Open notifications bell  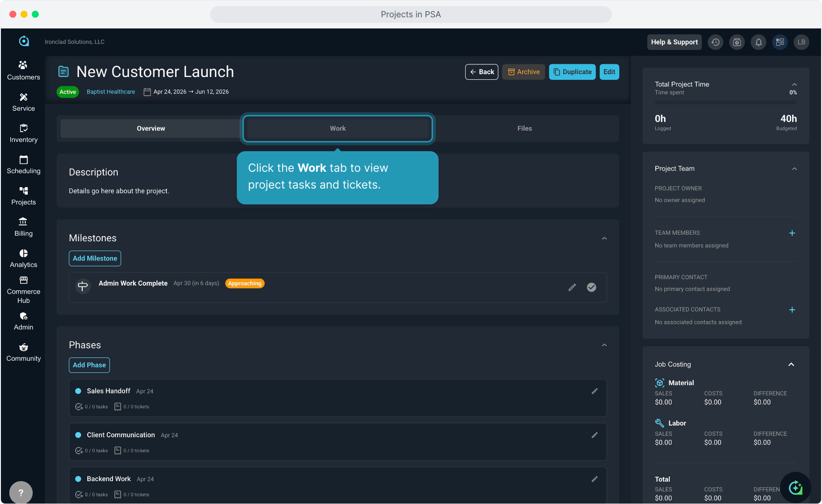click(x=758, y=42)
